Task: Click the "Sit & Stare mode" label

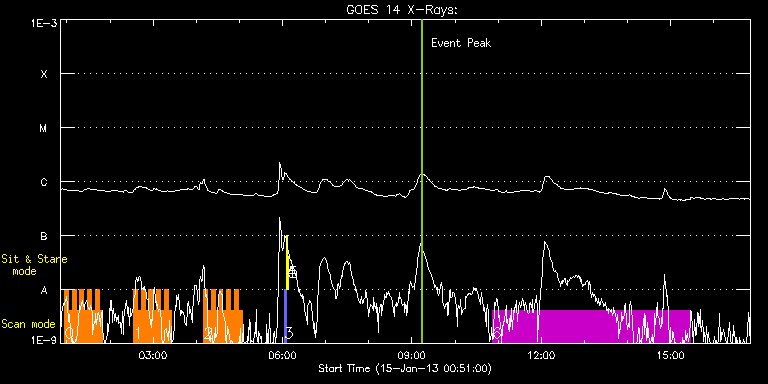Action: coord(34,265)
